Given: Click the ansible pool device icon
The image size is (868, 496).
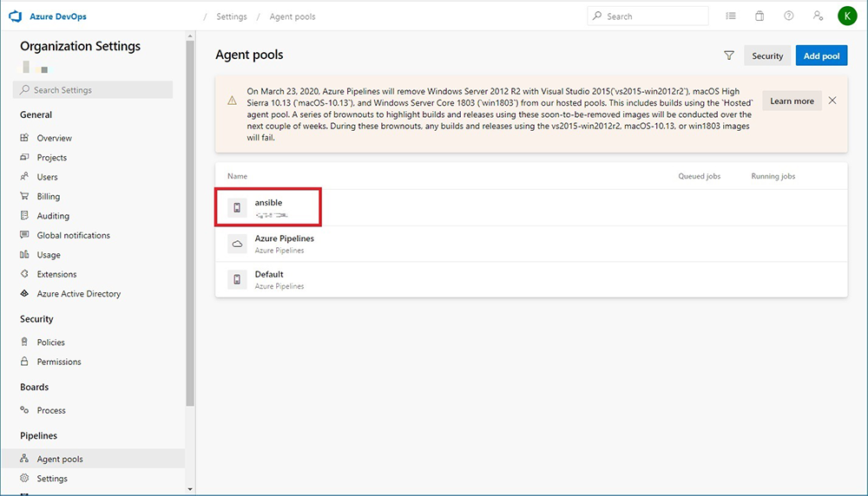Looking at the screenshot, I should [x=237, y=207].
